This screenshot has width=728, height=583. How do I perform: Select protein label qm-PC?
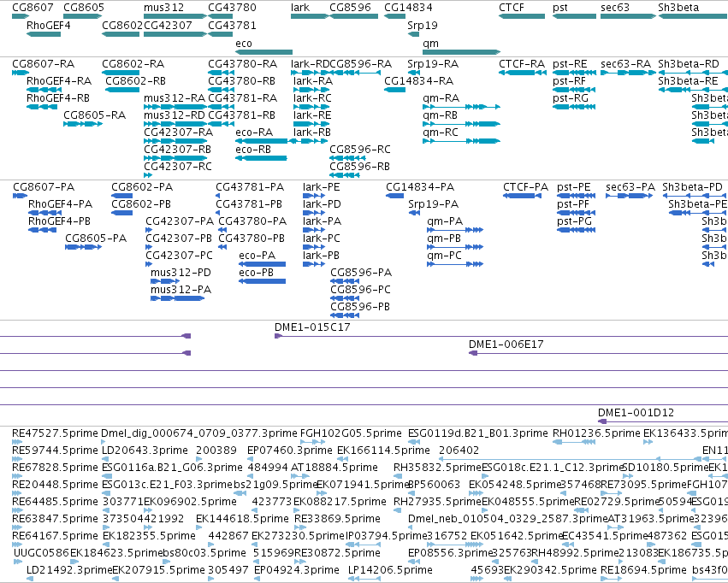pyautogui.click(x=444, y=256)
